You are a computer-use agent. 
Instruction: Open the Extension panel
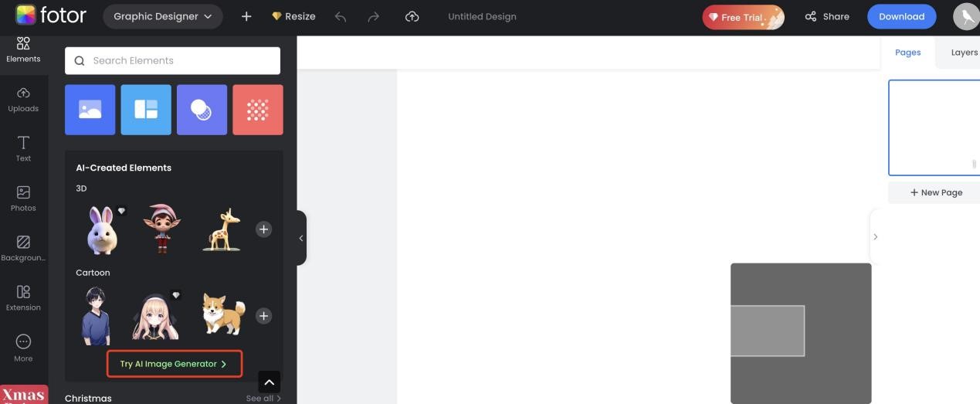23,298
